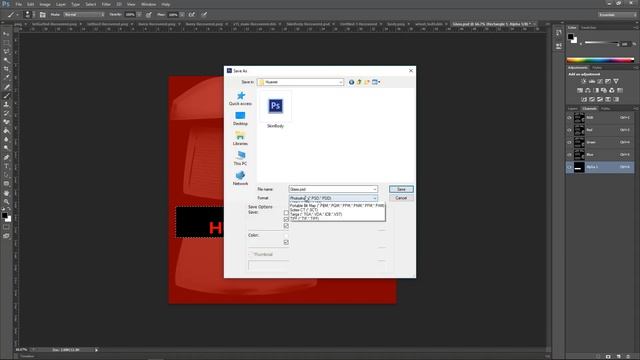Choose Scitex CT format option
The width and height of the screenshot is (640, 360).
337,210
